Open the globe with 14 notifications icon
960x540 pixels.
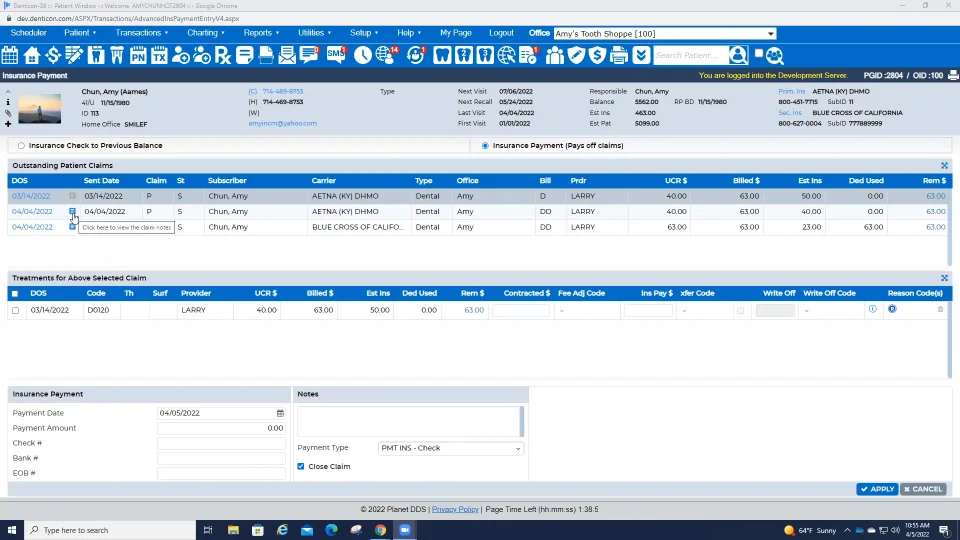pos(386,55)
